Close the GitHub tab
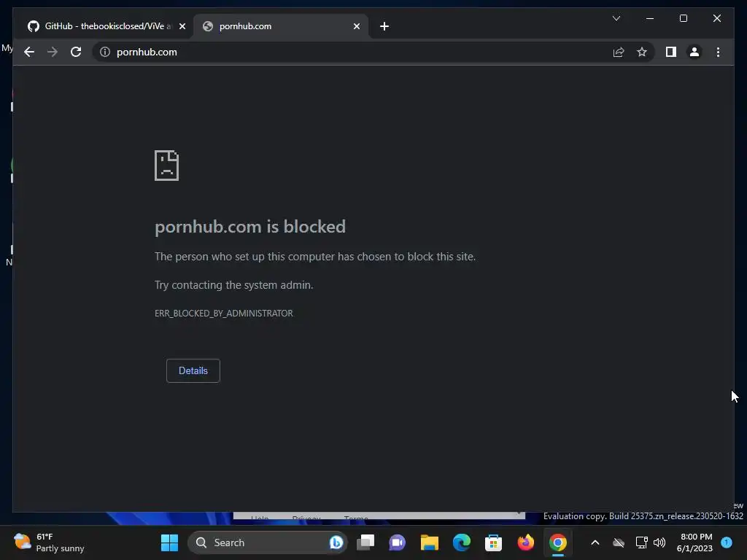 [182, 26]
